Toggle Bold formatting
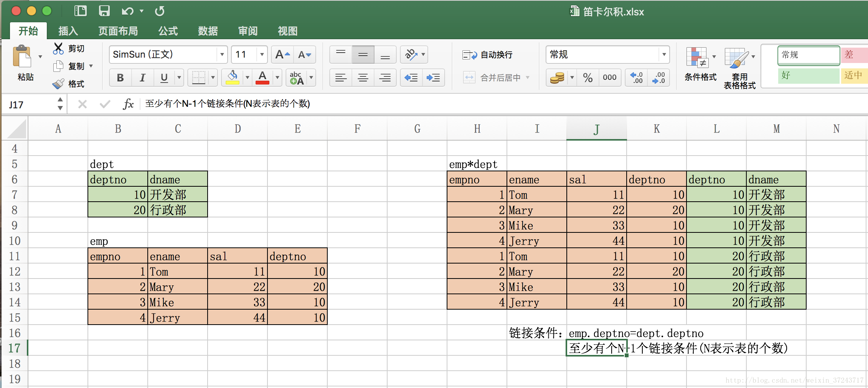Screen dimensions: 868x388 (x=120, y=78)
